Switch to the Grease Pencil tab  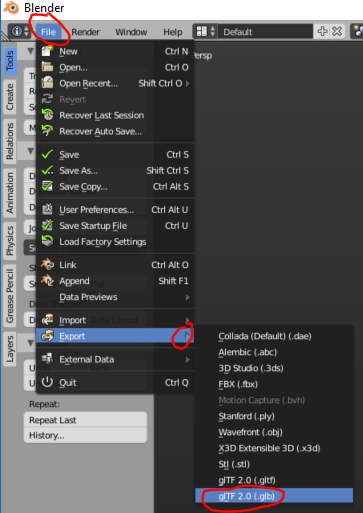(x=10, y=296)
